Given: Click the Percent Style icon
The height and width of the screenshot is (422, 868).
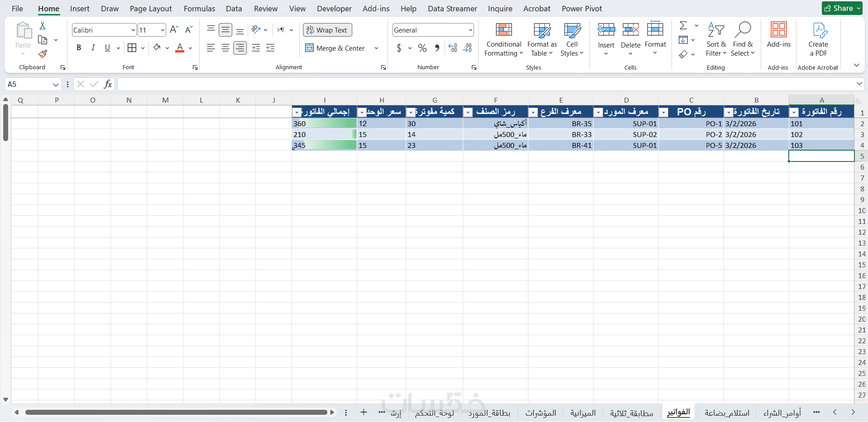Looking at the screenshot, I should 422,48.
